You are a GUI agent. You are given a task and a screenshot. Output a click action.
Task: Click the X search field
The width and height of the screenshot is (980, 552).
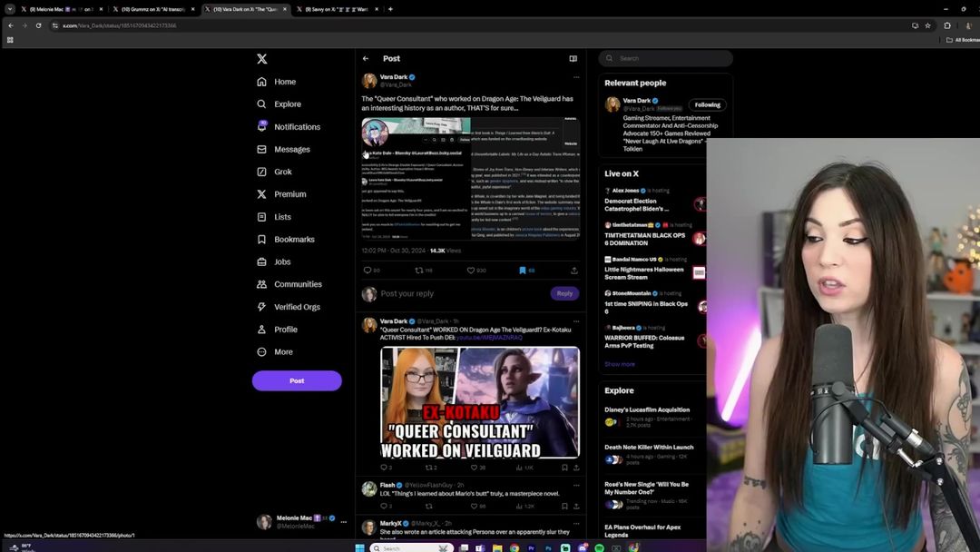click(666, 59)
